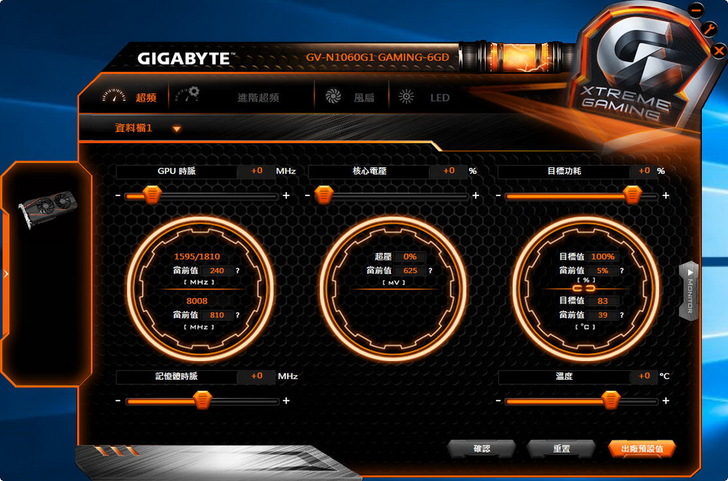Increase 溫度 with the plus button
The image size is (728, 481).
[666, 401]
